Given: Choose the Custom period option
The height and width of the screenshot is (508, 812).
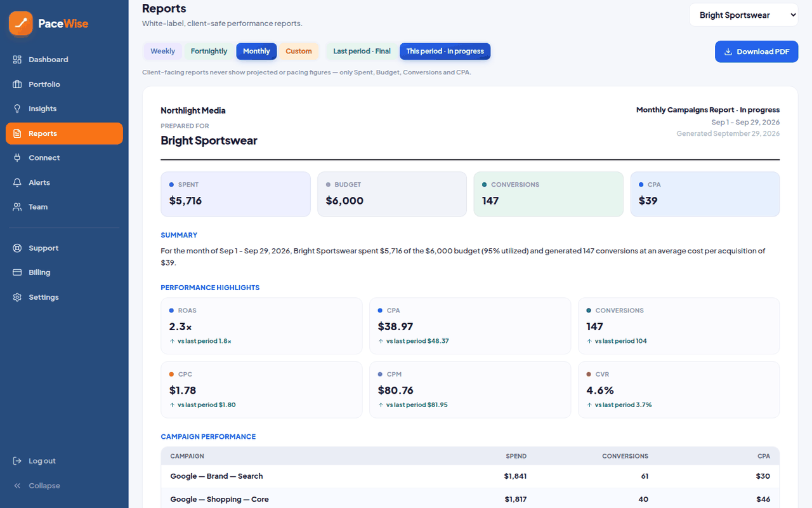Looking at the screenshot, I should (x=299, y=51).
